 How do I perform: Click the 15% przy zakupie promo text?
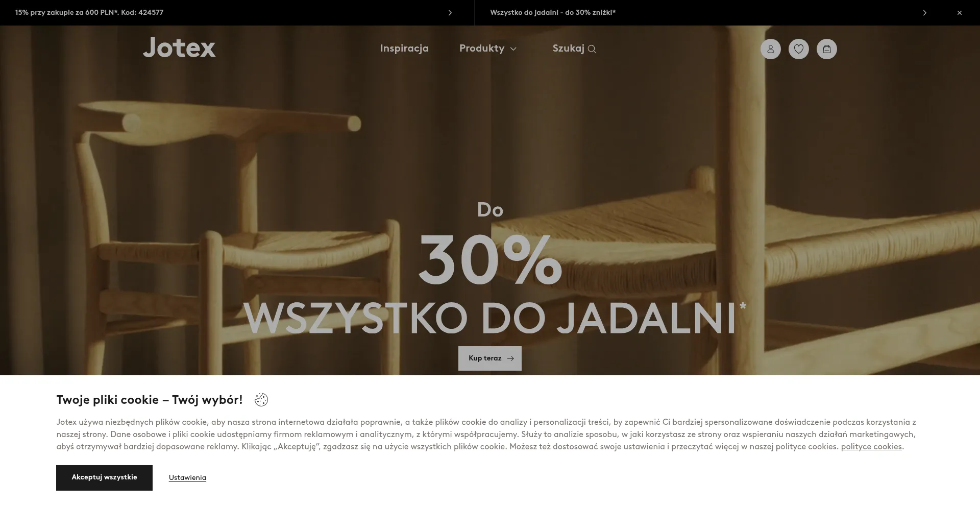89,13
